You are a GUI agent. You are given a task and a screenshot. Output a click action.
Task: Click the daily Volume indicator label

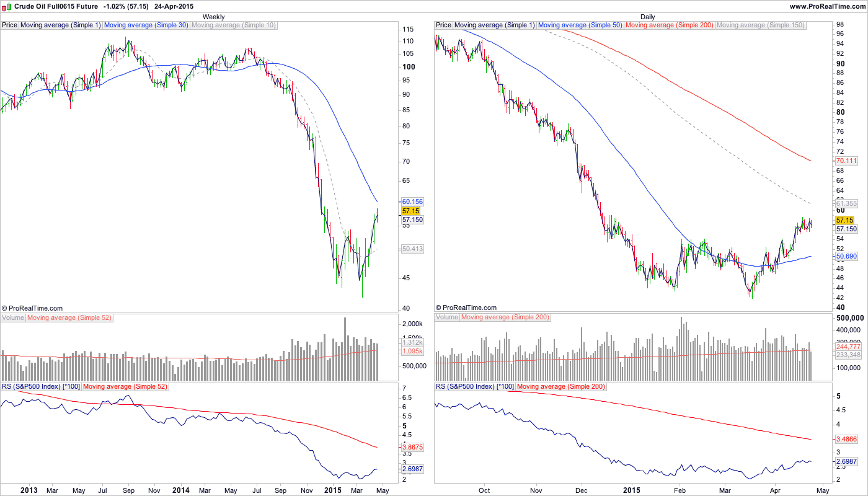click(447, 317)
